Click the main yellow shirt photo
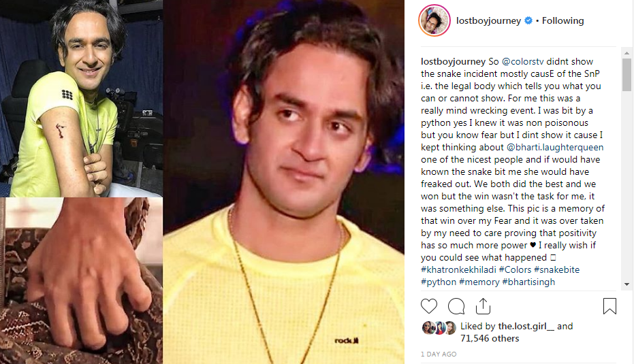This screenshot has width=634, height=364. pyautogui.click(x=284, y=182)
